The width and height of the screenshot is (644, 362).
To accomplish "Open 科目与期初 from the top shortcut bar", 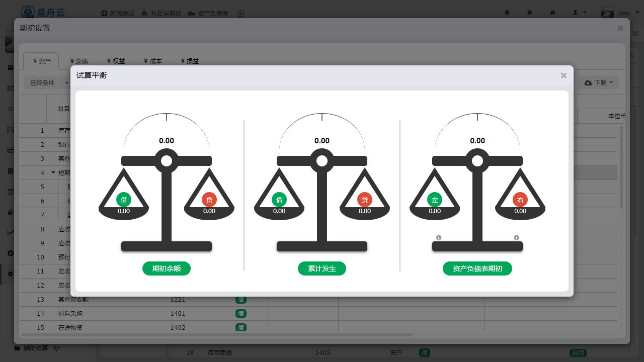I will [x=161, y=14].
